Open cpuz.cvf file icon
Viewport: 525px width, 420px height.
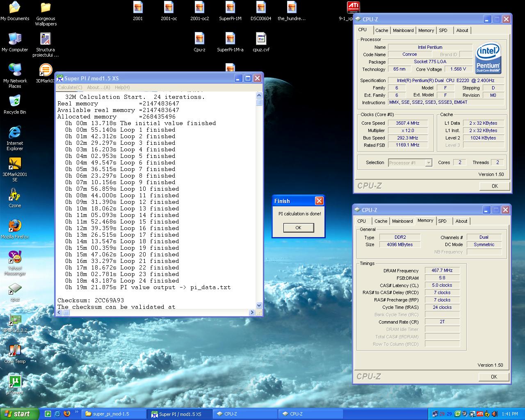coord(261,42)
